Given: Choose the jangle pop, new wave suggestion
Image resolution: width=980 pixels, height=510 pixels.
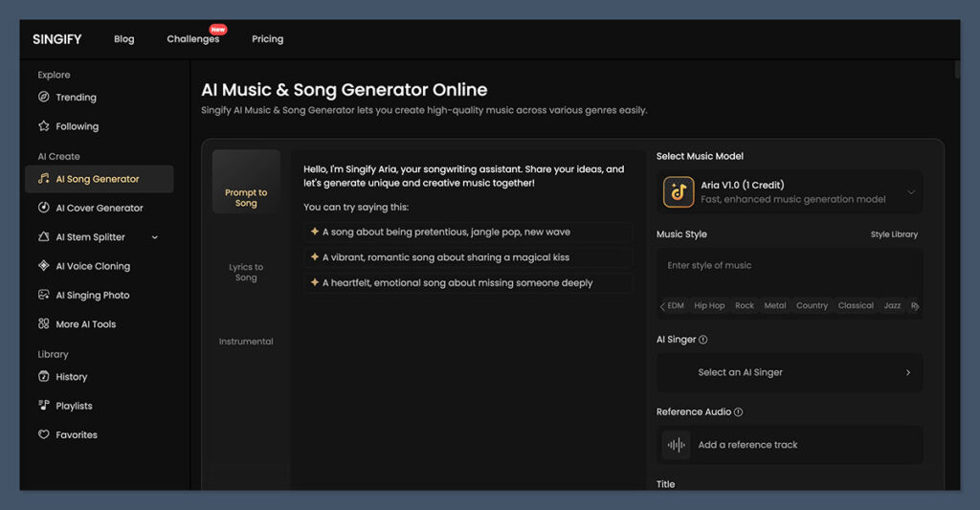Looking at the screenshot, I should click(467, 232).
